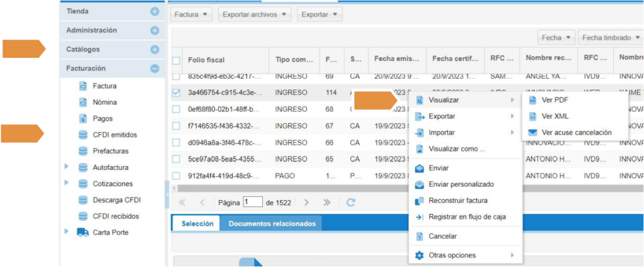Toggle the select-all checkbox in table header
The width and height of the screenshot is (644, 268).
click(x=176, y=60)
